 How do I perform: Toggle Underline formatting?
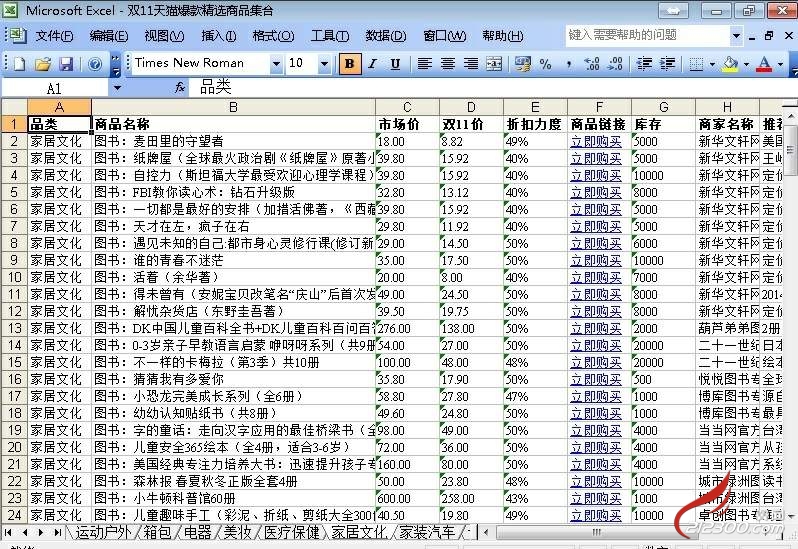pos(395,64)
